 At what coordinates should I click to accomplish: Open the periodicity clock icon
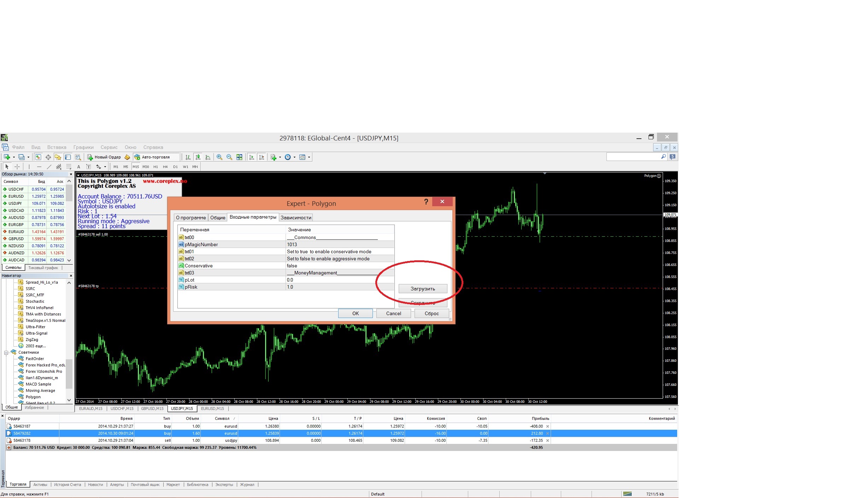[288, 157]
